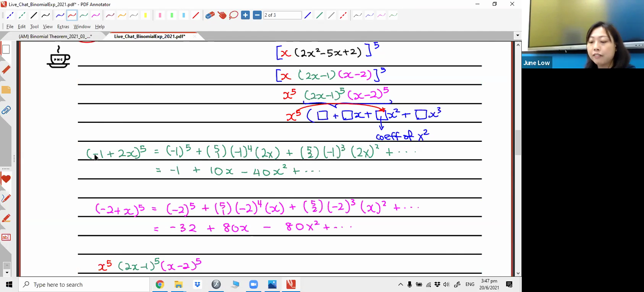The image size is (644, 292).
Task: Select the green straight line after page field
Action: tap(319, 16)
